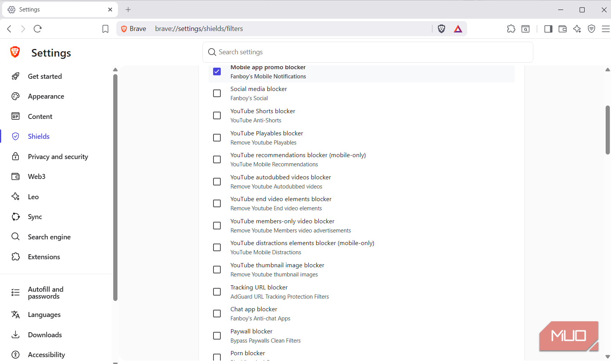Viewport: 611px width, 364px height.
Task: Click the magnifier icon beside Search engine
Action: coord(16,237)
